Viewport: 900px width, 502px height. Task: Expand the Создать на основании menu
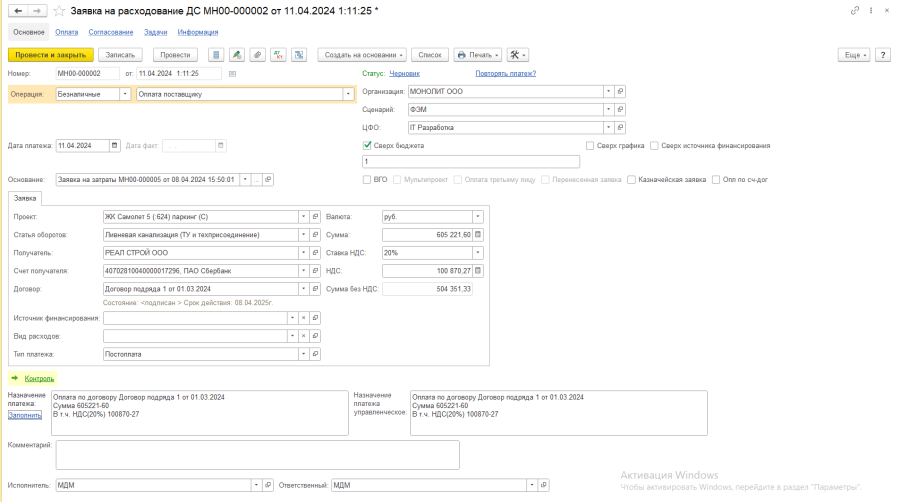[362, 55]
